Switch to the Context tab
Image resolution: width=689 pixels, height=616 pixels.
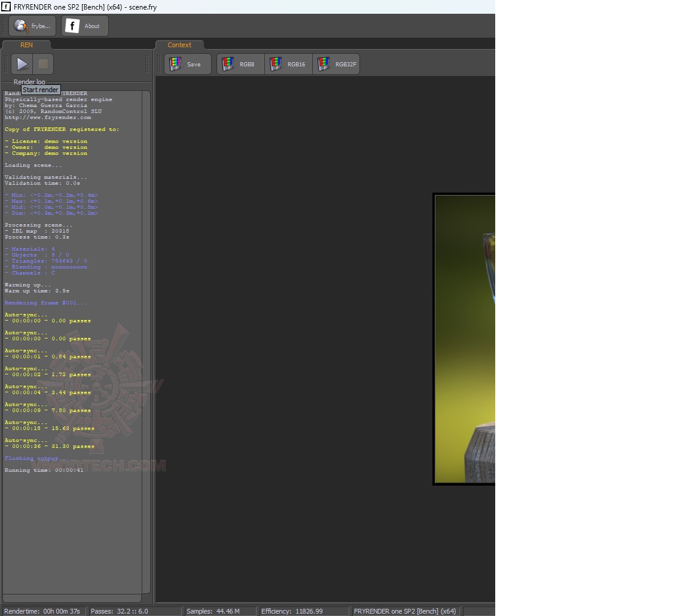tap(179, 45)
